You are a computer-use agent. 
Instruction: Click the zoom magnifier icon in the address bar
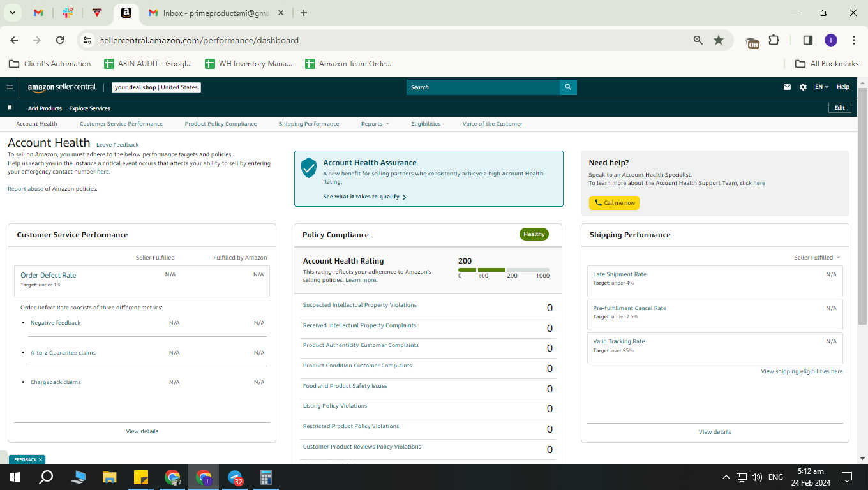point(698,40)
